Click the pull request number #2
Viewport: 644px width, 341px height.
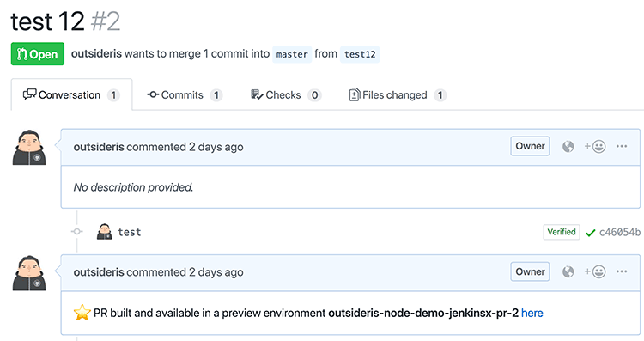[x=106, y=21]
